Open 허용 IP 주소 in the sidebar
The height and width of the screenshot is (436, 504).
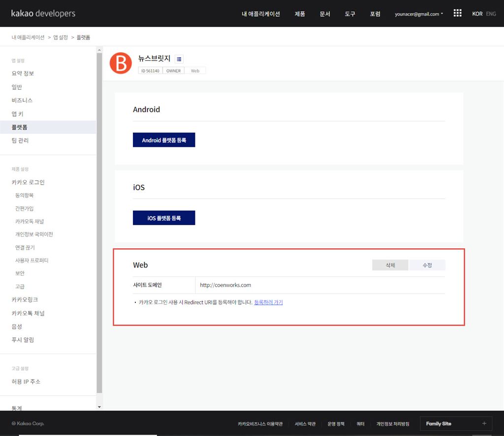[x=26, y=382]
